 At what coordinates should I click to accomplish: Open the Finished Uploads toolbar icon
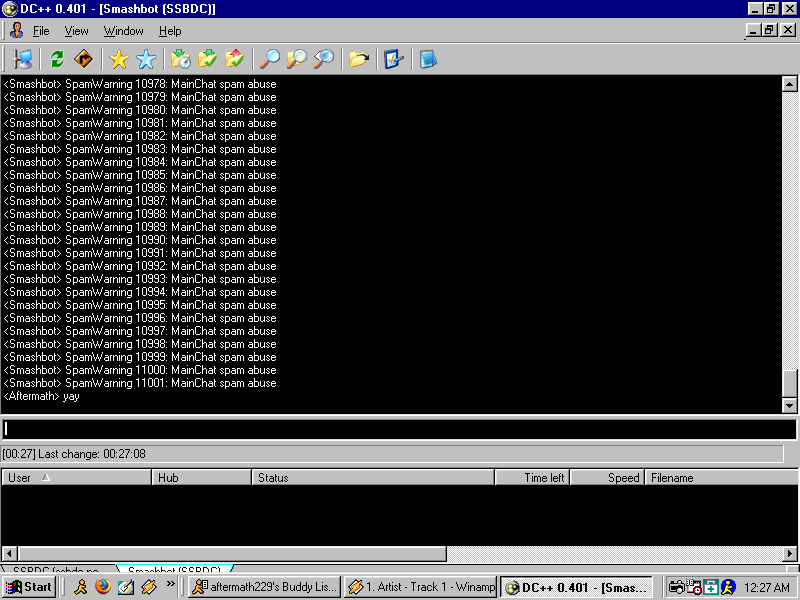tap(235, 60)
